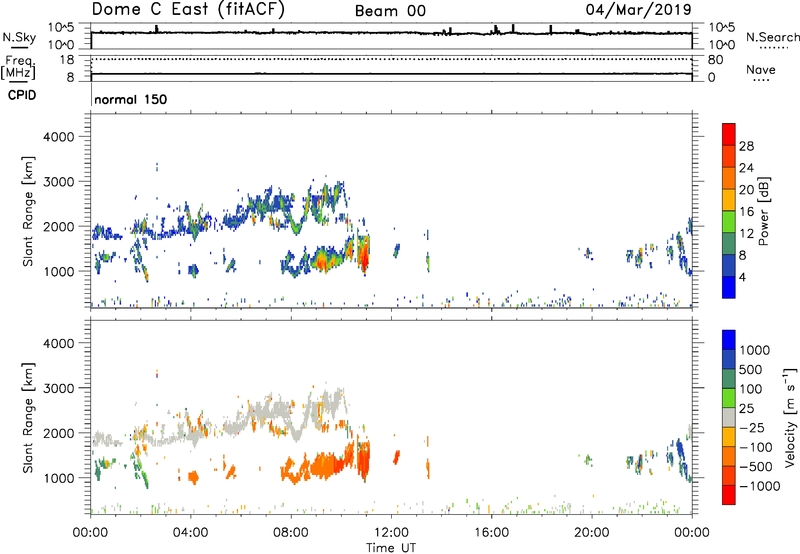Click the "-25" value on velocity colorbar

click(752, 428)
